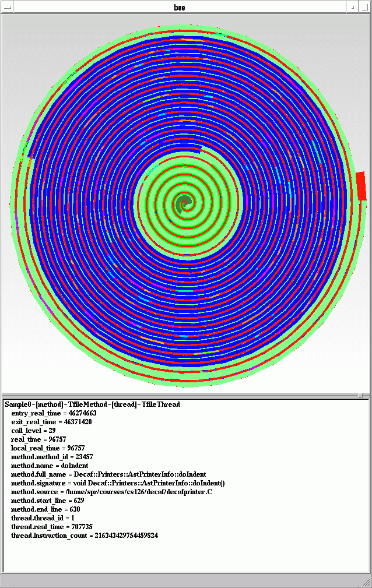Image resolution: width=372 pixels, height=588 pixels.
Task: Click the local_real_time = 96757 line
Action: pyautogui.click(x=48, y=448)
